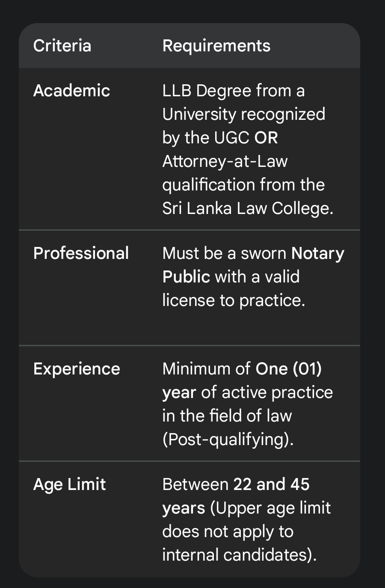This screenshot has height=588, width=385.
Task: Click the bold word Notary
Action: coord(317,253)
